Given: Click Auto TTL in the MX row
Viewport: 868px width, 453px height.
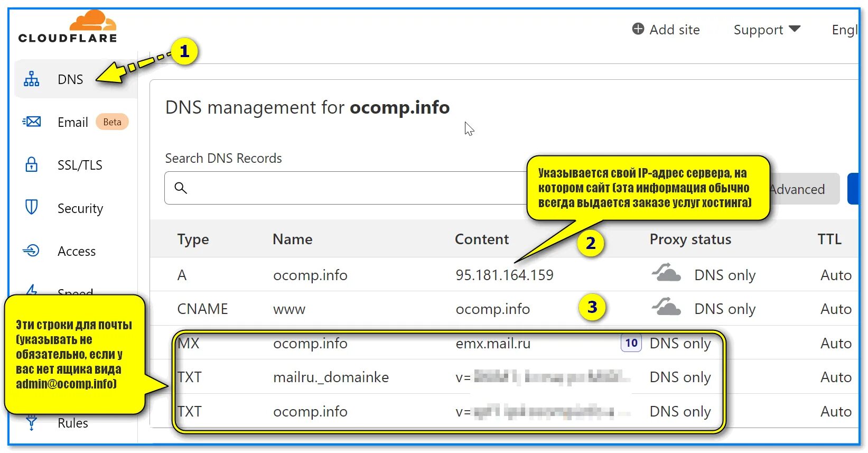Looking at the screenshot, I should (x=836, y=343).
